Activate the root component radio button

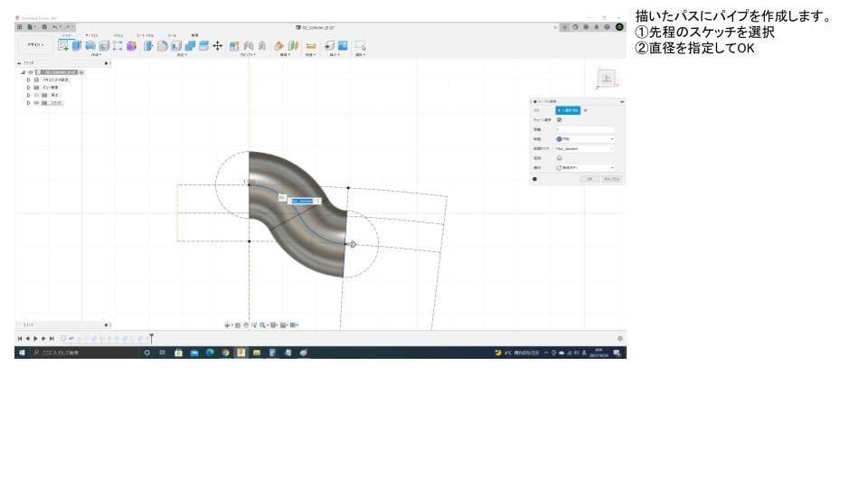81,72
